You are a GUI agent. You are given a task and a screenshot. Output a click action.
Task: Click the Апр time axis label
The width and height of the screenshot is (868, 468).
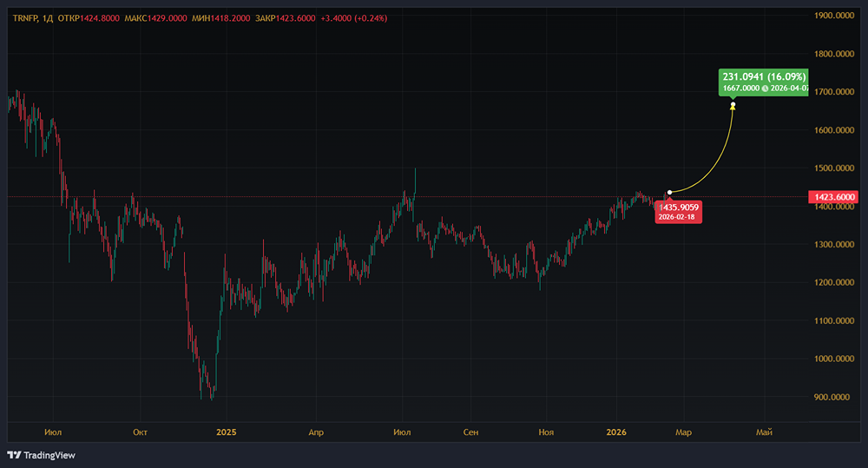[316, 432]
